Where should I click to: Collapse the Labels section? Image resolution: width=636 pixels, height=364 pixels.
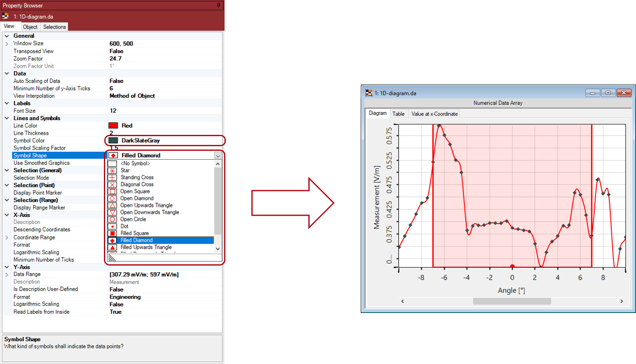7,103
